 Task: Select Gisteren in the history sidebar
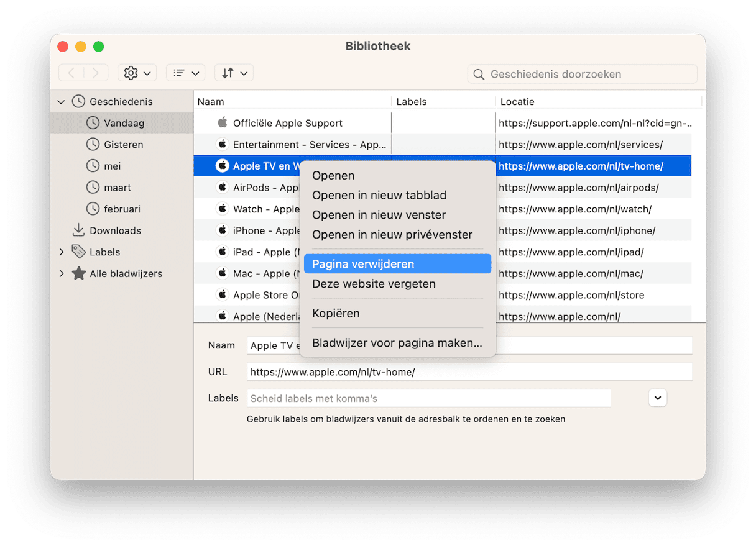tap(122, 145)
